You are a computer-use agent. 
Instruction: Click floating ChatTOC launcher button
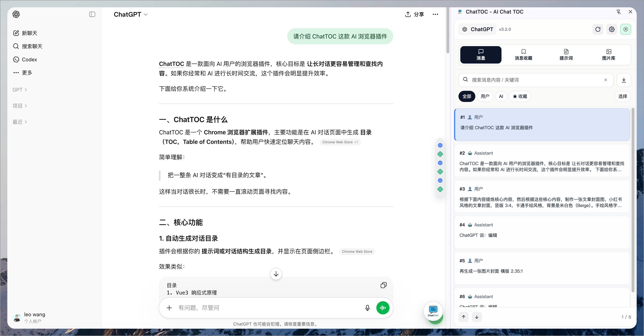pyautogui.click(x=433, y=311)
